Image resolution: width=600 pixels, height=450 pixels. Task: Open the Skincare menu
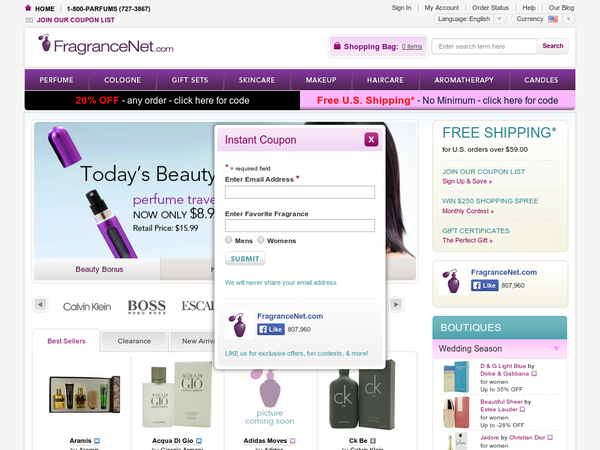pyautogui.click(x=257, y=80)
